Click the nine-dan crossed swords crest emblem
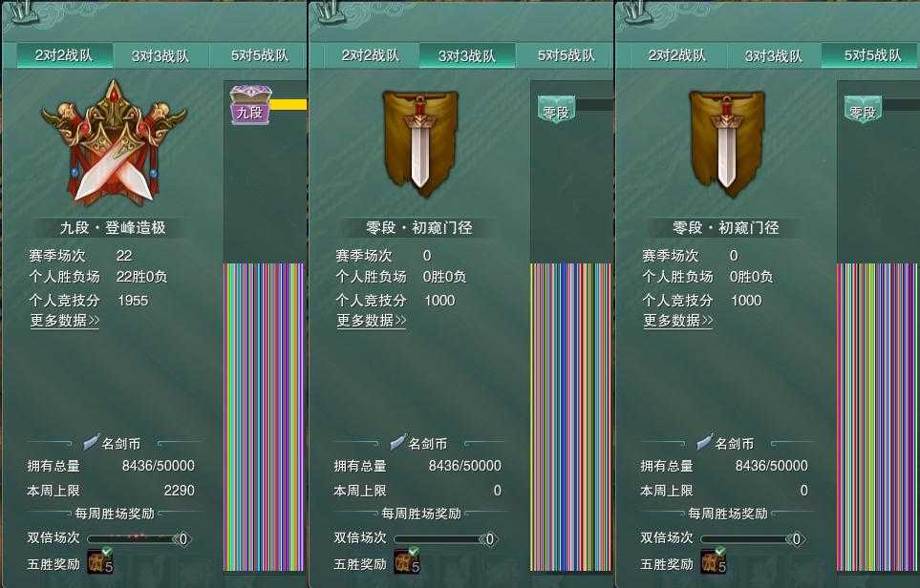Screen dimensions: 920x588 coord(114,143)
